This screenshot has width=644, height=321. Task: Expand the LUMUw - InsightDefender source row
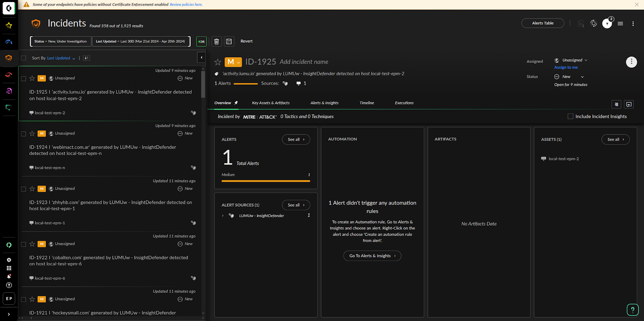223,216
